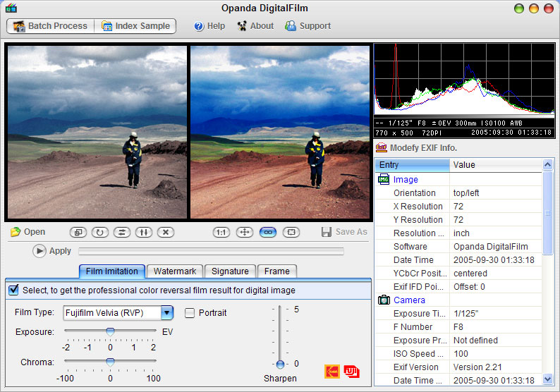Click the application icon in title bar
The width and height of the screenshot is (560, 392).
coord(11,8)
